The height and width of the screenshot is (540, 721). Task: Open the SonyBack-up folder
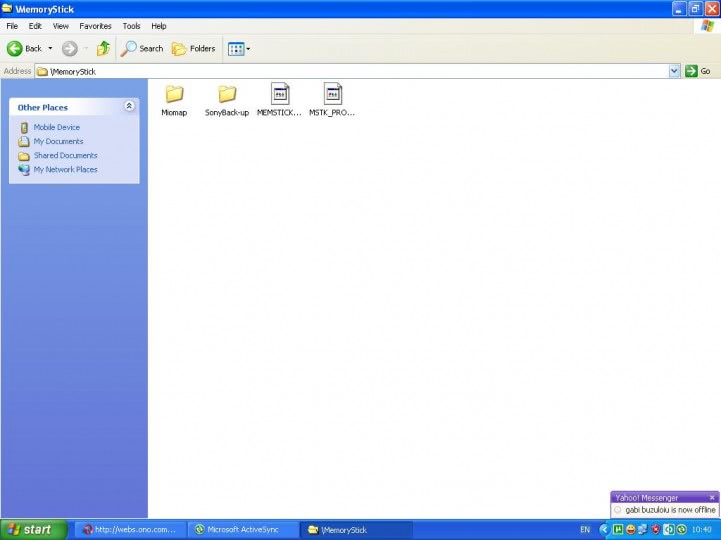(x=227, y=95)
